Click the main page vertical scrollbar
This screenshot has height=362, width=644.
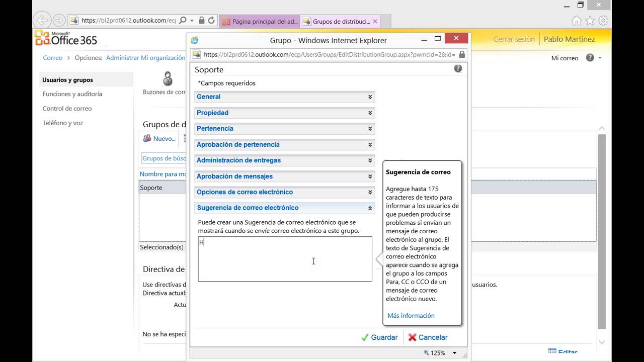[602, 231]
